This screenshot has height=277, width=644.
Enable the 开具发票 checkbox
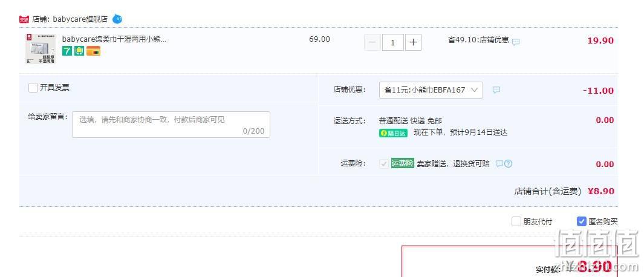click(33, 88)
